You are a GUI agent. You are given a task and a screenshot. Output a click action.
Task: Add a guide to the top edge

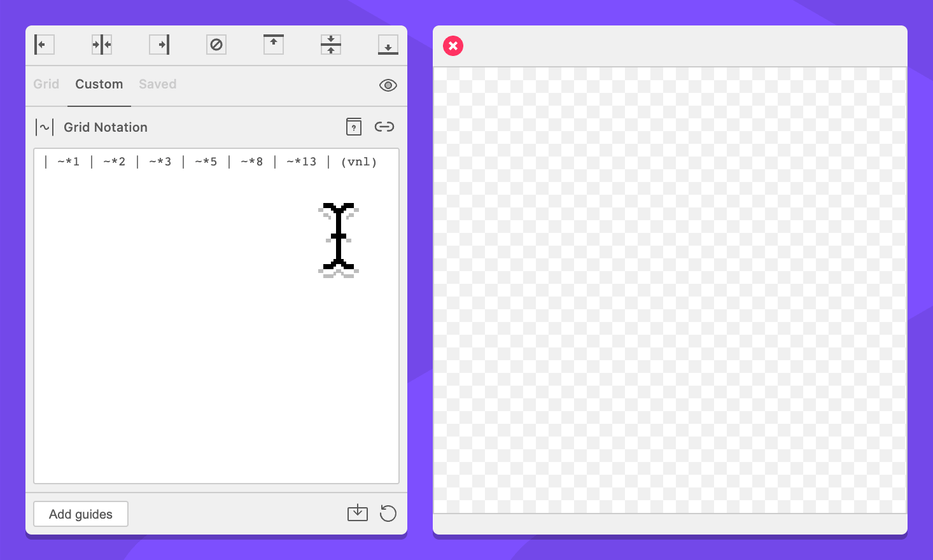[x=274, y=45]
